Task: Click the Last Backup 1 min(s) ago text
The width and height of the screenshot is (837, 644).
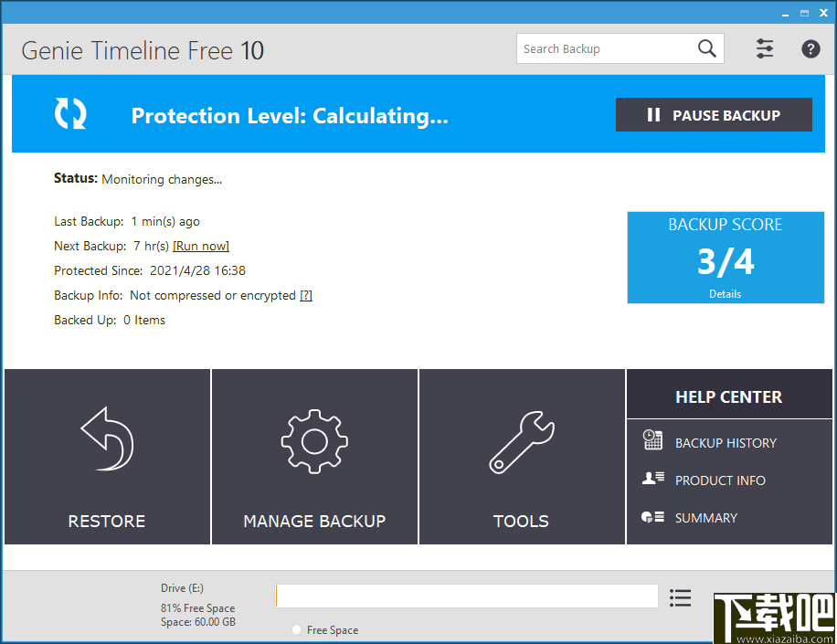Action: tap(127, 221)
